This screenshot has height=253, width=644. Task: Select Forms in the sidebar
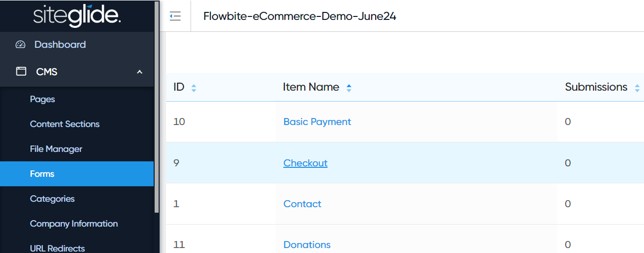pyautogui.click(x=42, y=174)
